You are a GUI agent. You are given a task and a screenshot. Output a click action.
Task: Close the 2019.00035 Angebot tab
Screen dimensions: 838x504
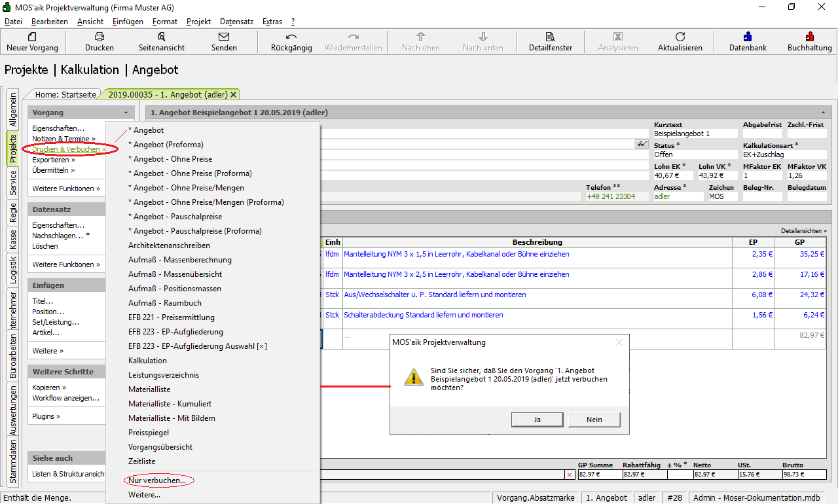click(234, 95)
